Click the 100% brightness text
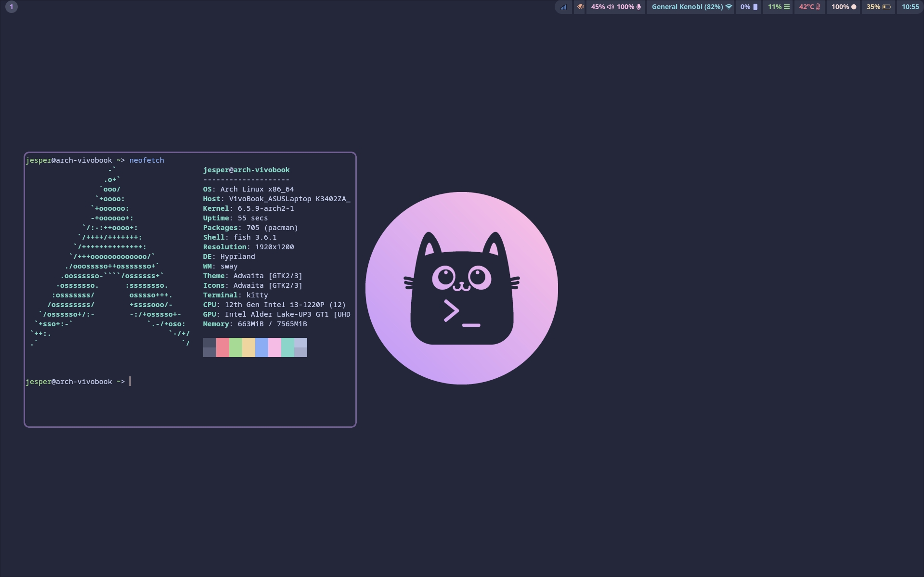Screen dimensions: 924x577 coord(840,7)
